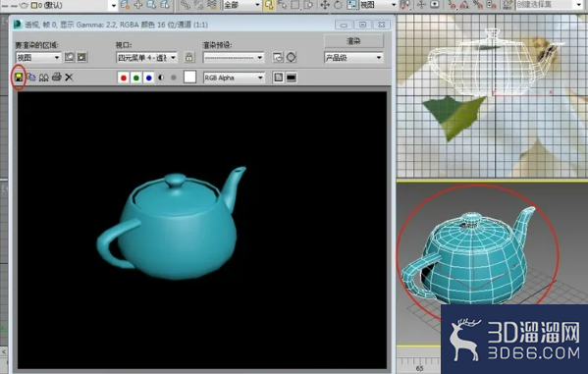The width and height of the screenshot is (588, 374).
Task: Save the rendered image with the disk icon
Action: coord(19,78)
